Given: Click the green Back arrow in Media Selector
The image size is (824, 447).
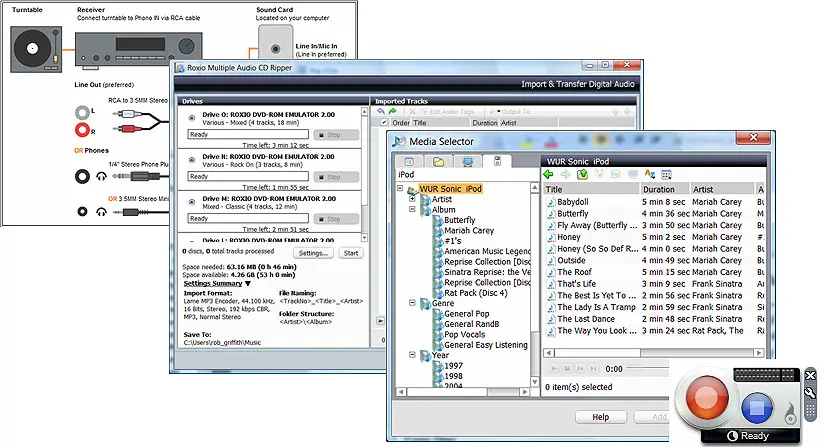Looking at the screenshot, I should click(549, 175).
